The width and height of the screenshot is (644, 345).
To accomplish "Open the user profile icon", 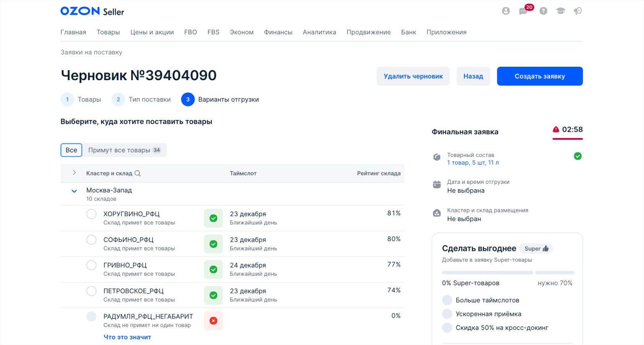I will coord(506,11).
